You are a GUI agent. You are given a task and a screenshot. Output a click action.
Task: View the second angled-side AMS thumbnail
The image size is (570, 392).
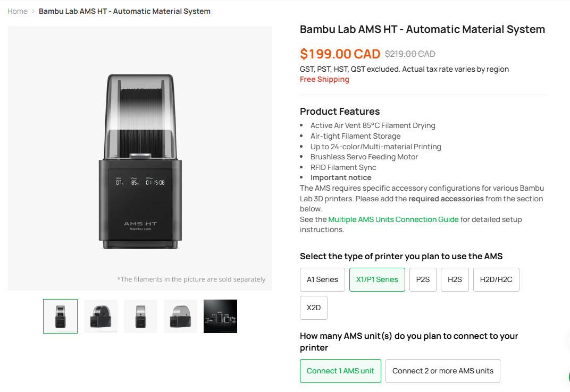coord(100,316)
